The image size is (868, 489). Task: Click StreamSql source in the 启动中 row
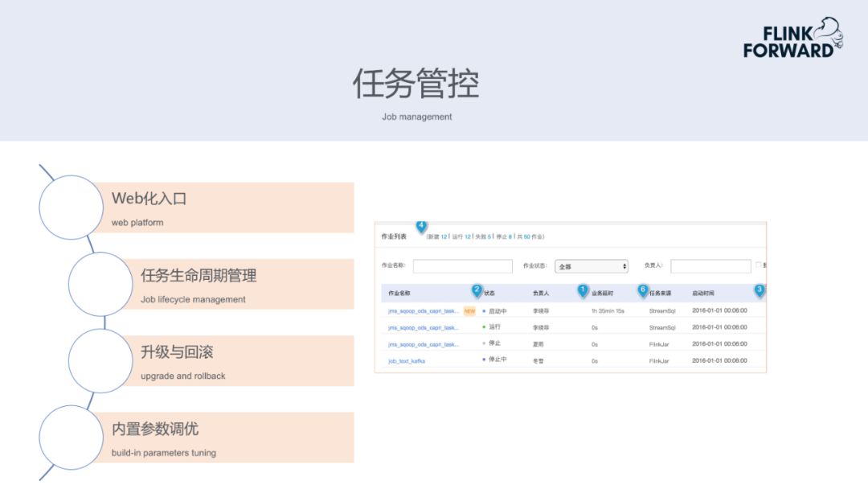pyautogui.click(x=662, y=311)
